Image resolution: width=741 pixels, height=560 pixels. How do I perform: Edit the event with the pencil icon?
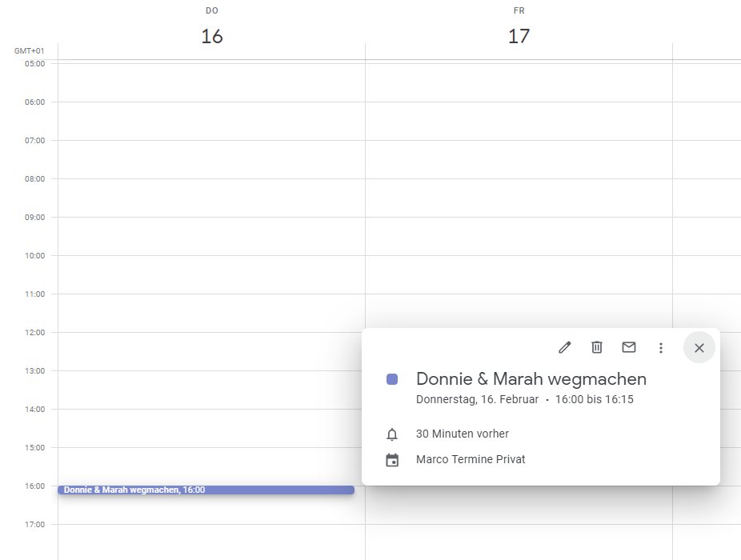pyautogui.click(x=565, y=348)
